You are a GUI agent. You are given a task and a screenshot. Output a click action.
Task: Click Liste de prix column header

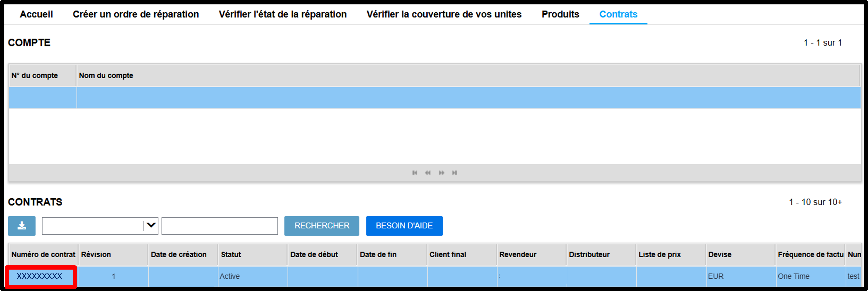click(671, 255)
